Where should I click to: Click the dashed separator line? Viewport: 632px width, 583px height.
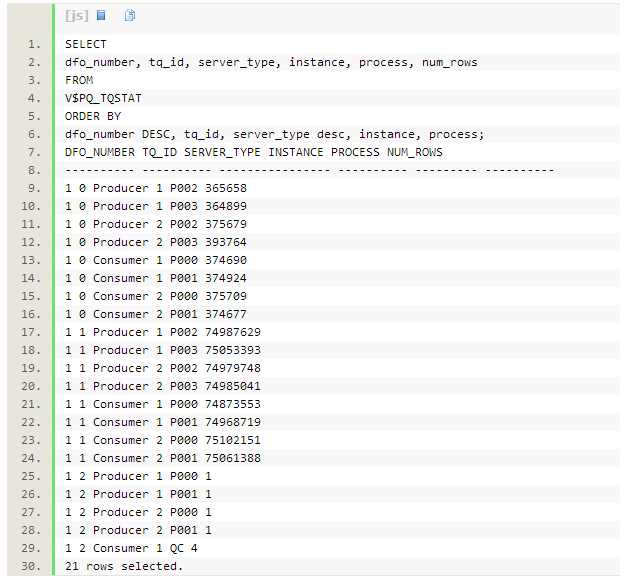[309, 170]
